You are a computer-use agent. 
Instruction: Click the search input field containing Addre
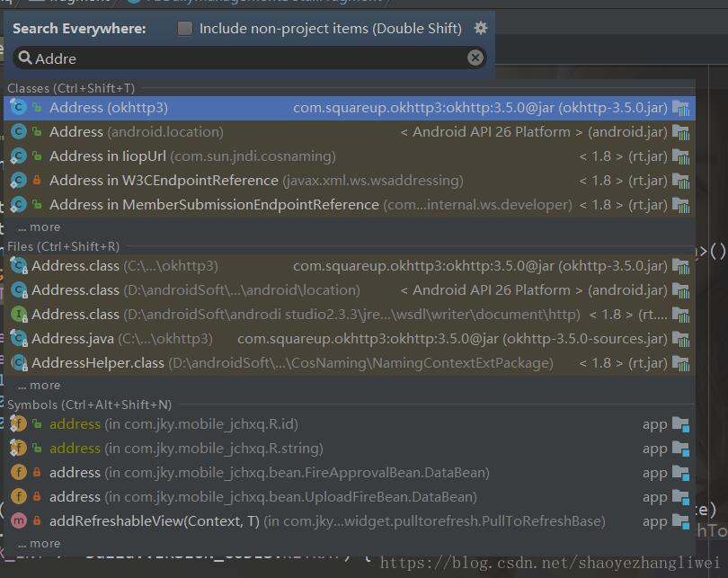243,58
